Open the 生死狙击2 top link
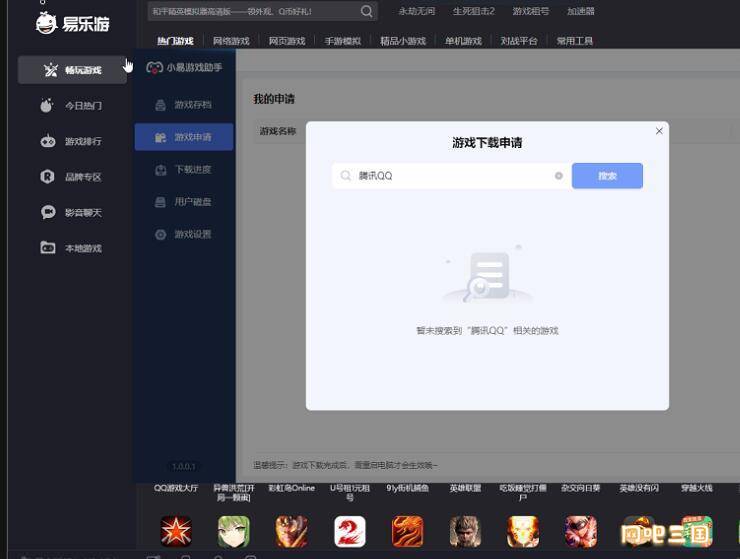740x559 pixels. click(x=474, y=11)
